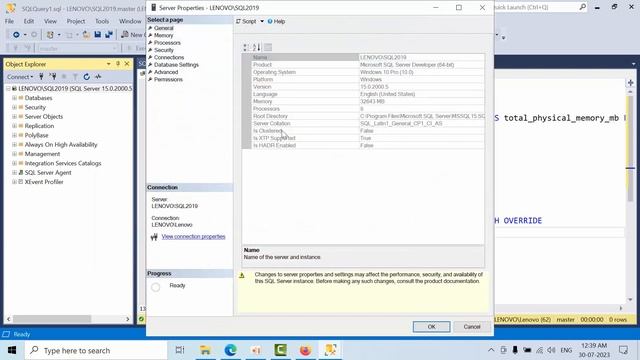Image resolution: width=640 pixels, height=360 pixels.
Task: Launch Microsoft Edge from taskbar
Action: 231,350
